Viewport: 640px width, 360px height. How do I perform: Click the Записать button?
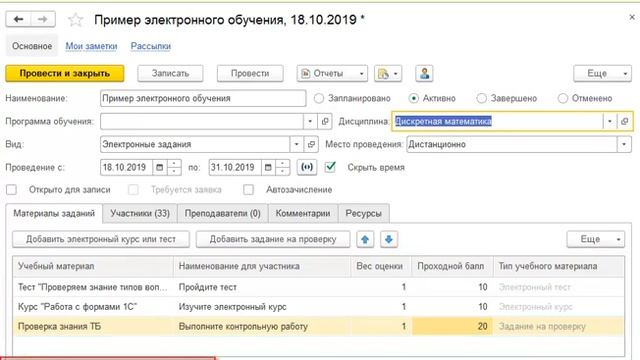click(170, 73)
